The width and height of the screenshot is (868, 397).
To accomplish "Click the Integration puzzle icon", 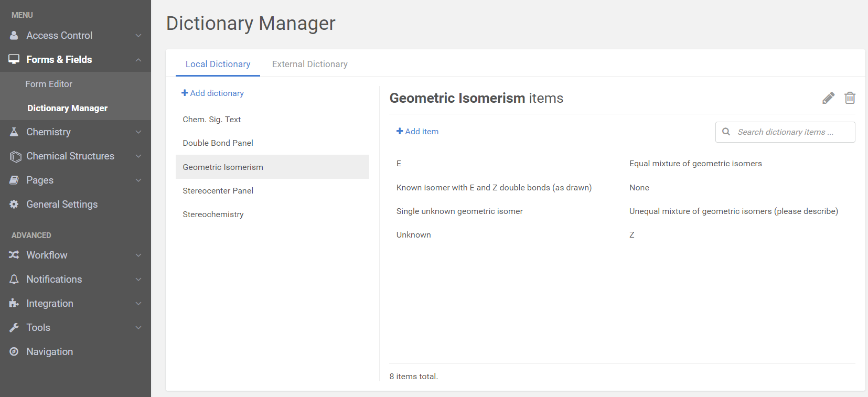I will coord(14,303).
